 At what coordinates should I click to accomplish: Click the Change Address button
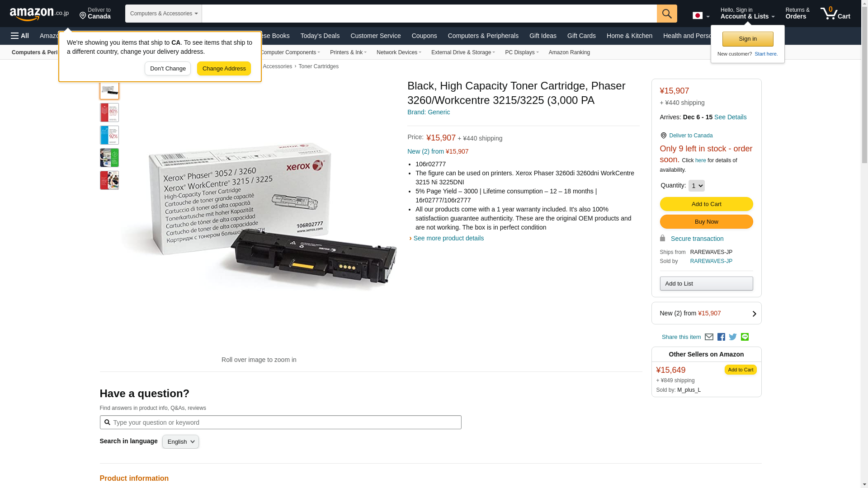coord(224,69)
